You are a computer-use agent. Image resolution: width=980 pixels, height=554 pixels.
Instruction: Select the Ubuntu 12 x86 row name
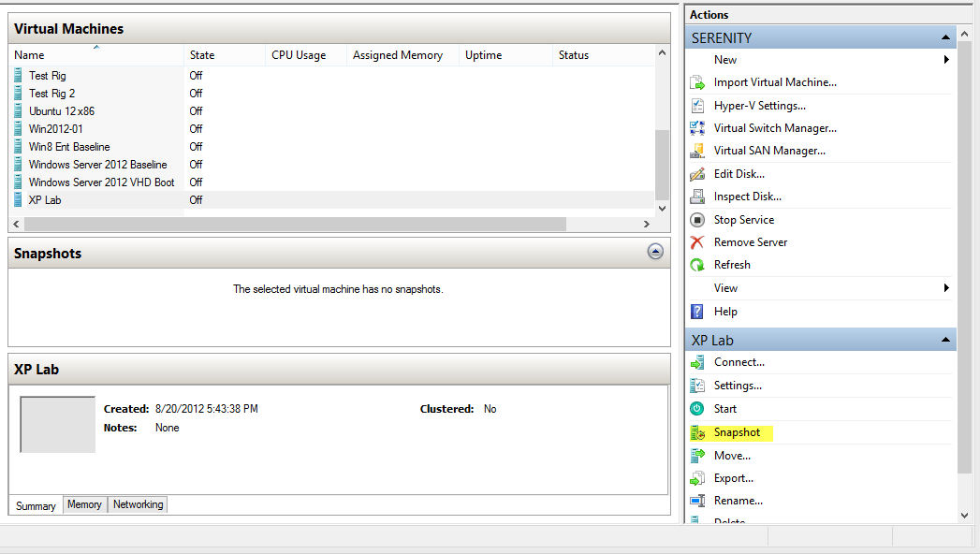[x=62, y=111]
